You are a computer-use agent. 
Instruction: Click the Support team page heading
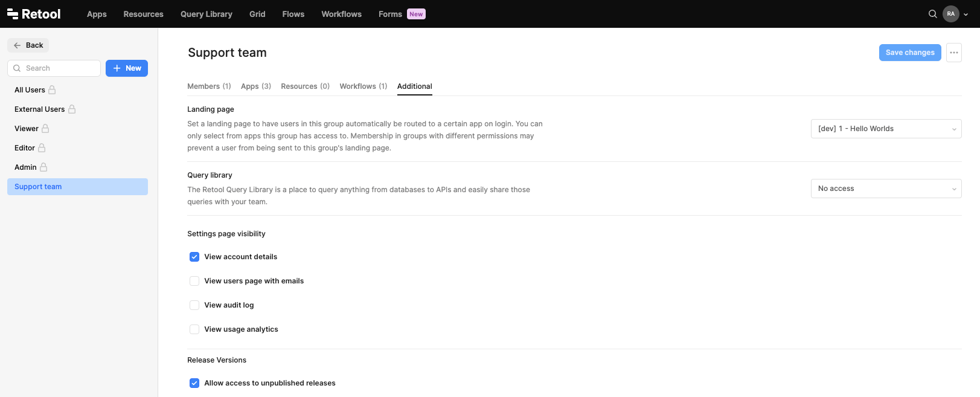(x=227, y=53)
